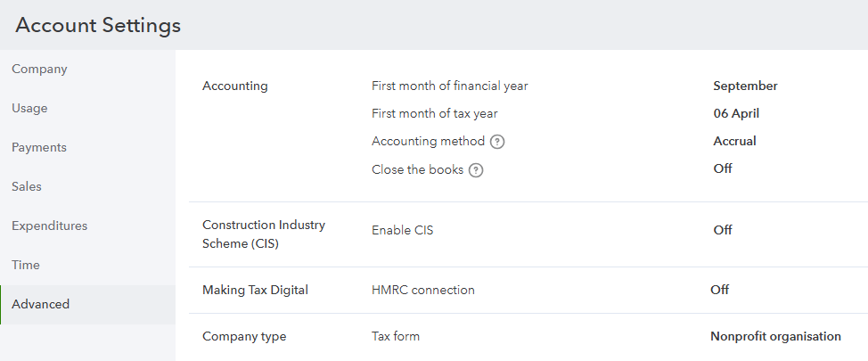Switch to the Usage tab
This screenshot has height=361, width=868.
(29, 108)
